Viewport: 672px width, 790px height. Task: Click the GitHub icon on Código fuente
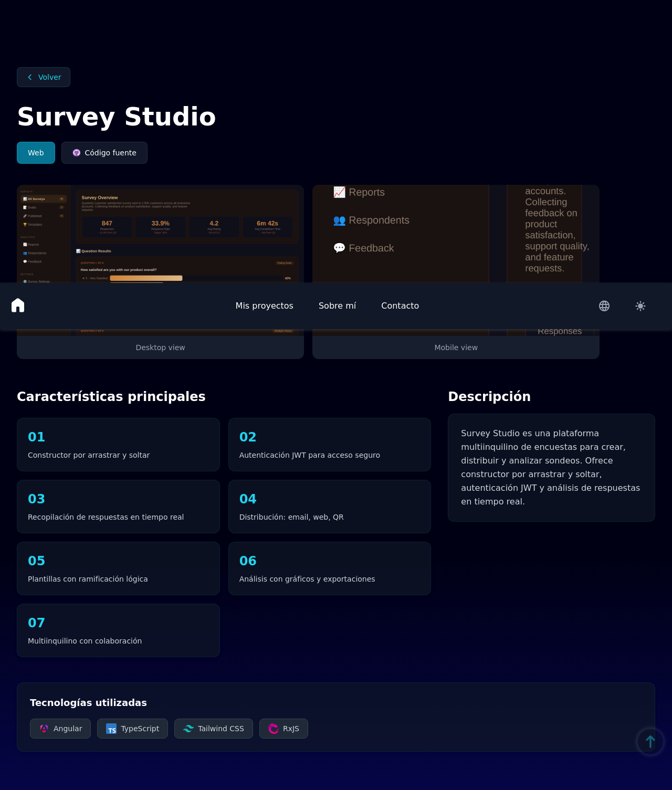tap(77, 153)
